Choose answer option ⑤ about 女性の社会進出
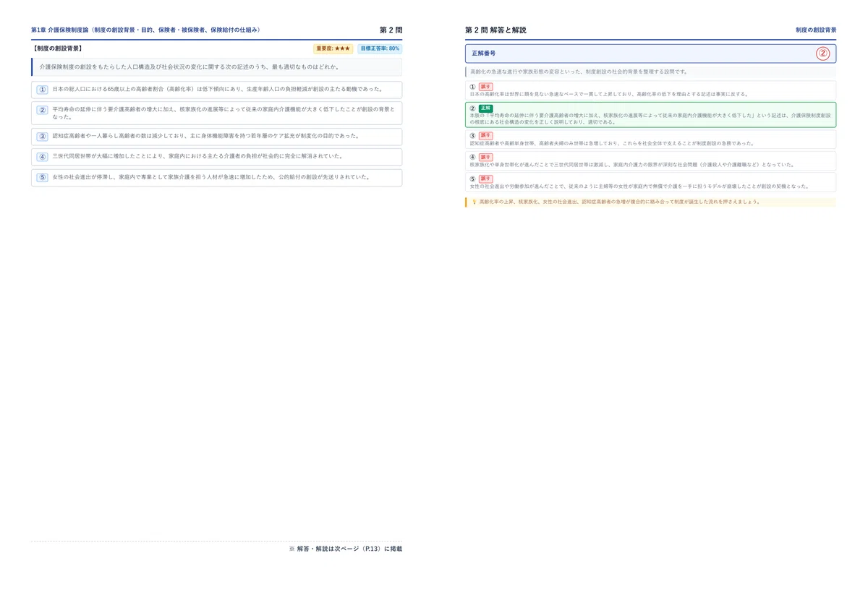This screenshot has height=613, width=868. pyautogui.click(x=216, y=177)
